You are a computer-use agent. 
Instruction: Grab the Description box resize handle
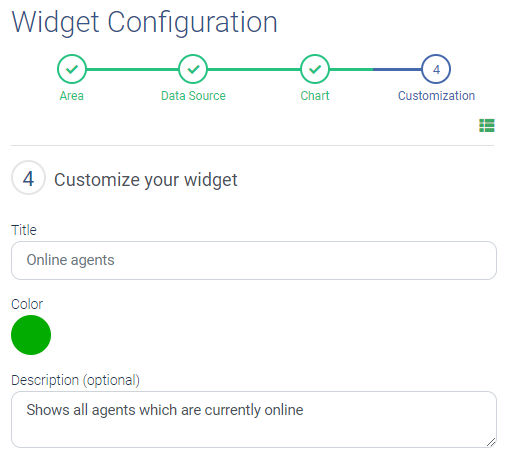[491, 442]
